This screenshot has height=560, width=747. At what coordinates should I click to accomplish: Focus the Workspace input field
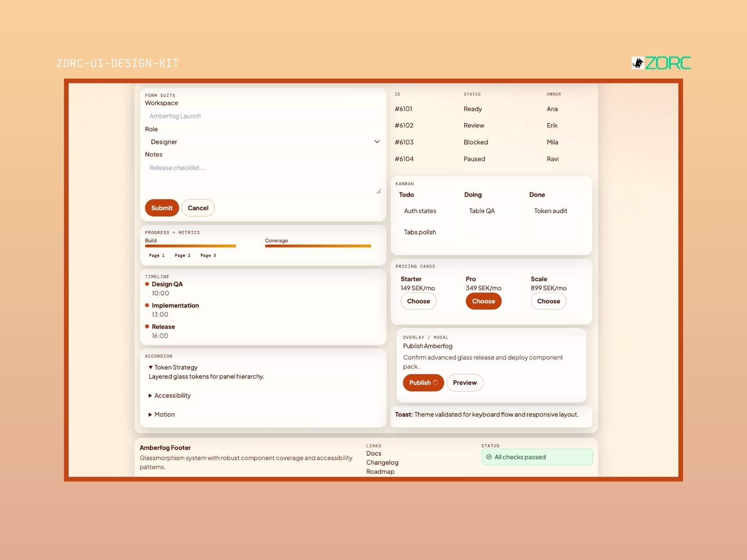tap(263, 116)
